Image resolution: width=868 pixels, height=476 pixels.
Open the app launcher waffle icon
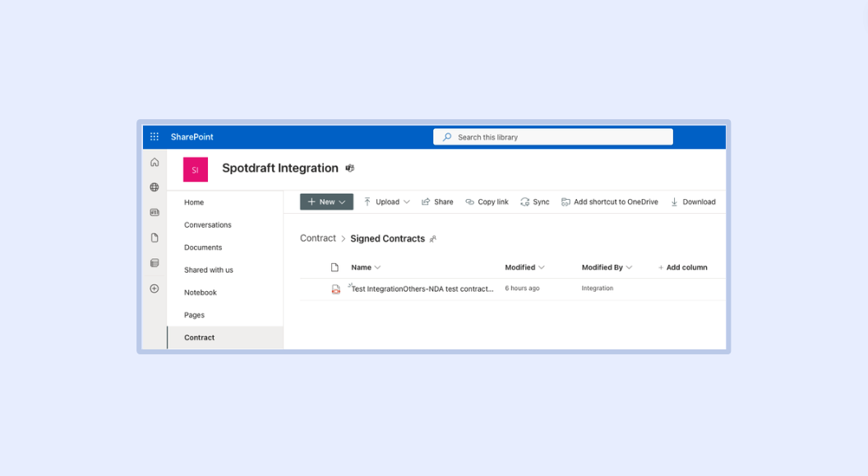(x=155, y=136)
